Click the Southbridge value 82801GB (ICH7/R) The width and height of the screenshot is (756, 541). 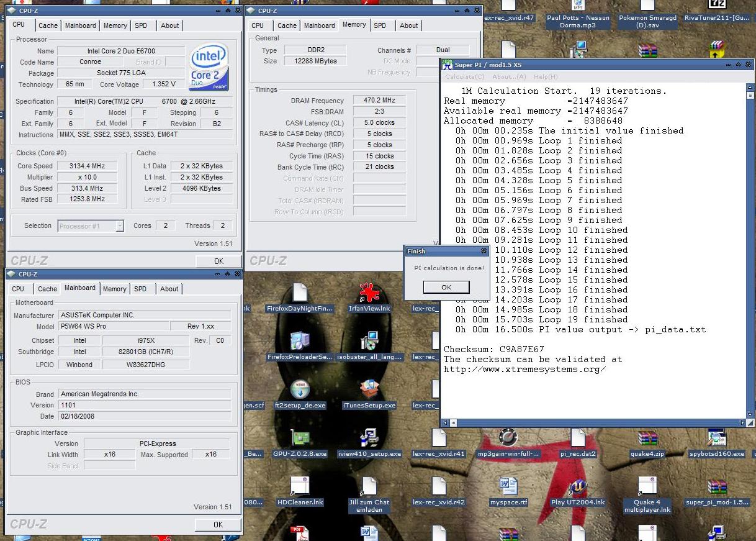[x=145, y=352]
